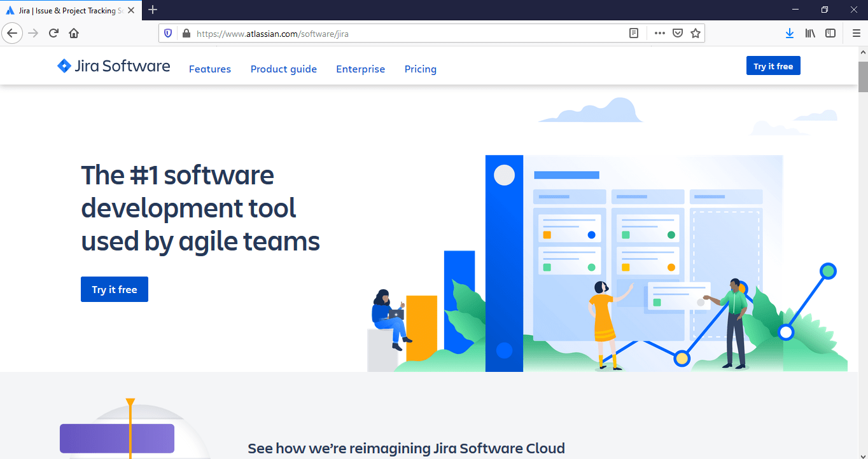Go to the Enterprise page
The height and width of the screenshot is (459, 868).
(361, 69)
